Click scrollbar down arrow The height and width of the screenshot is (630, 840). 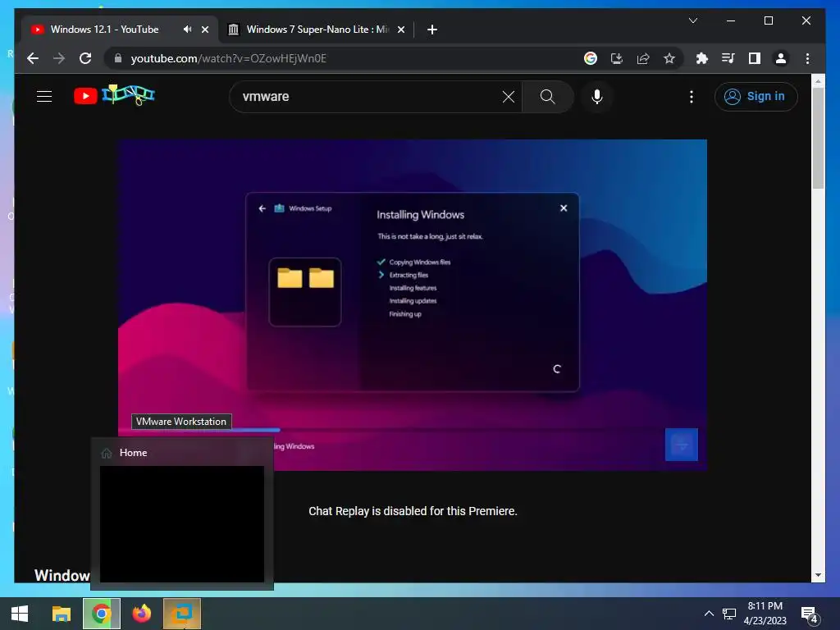(818, 575)
